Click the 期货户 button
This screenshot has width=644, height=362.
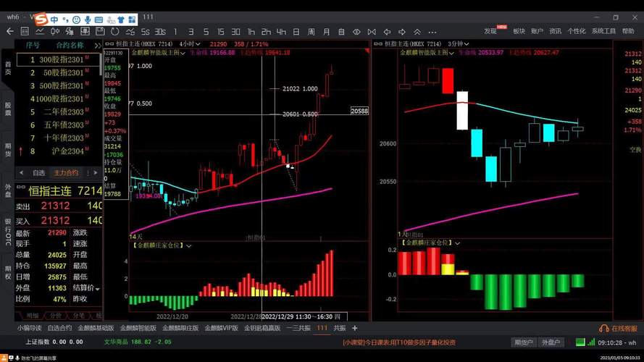[522, 342]
